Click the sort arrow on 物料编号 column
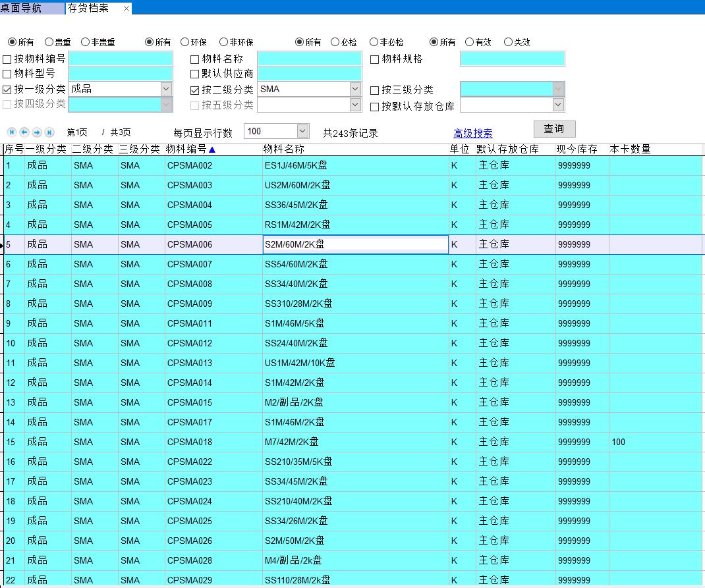The height and width of the screenshot is (588, 705). (212, 149)
